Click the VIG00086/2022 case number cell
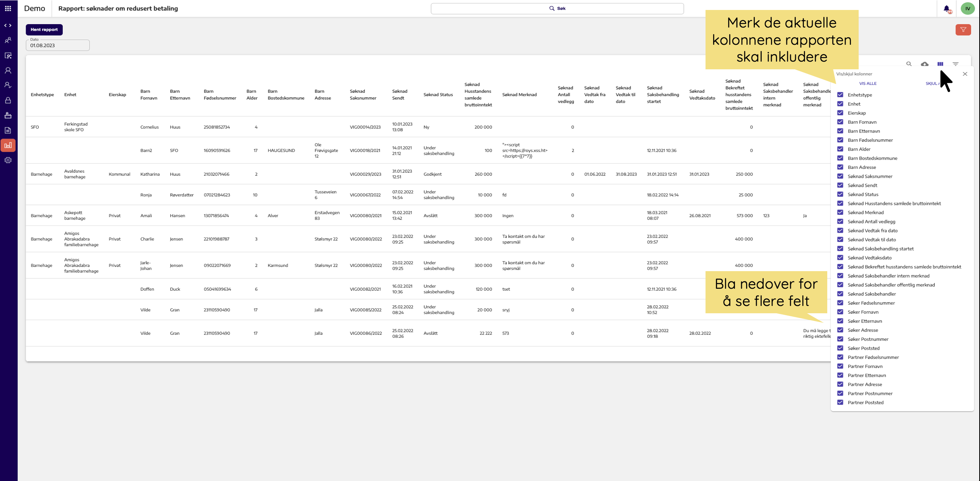980x481 pixels. click(x=366, y=333)
